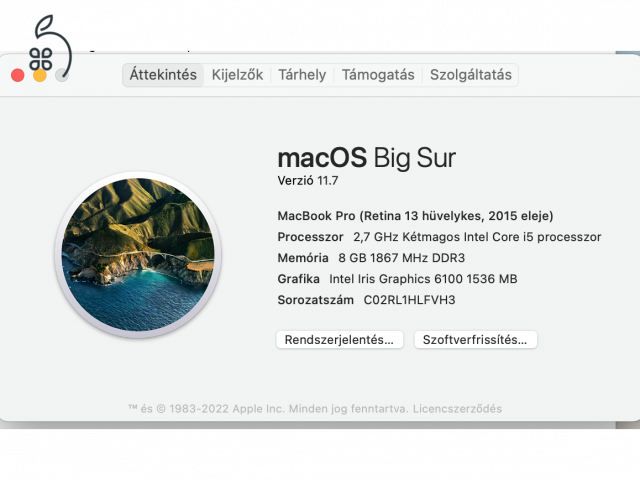
Task: Switch to the Áttekintés tab
Action: click(163, 75)
